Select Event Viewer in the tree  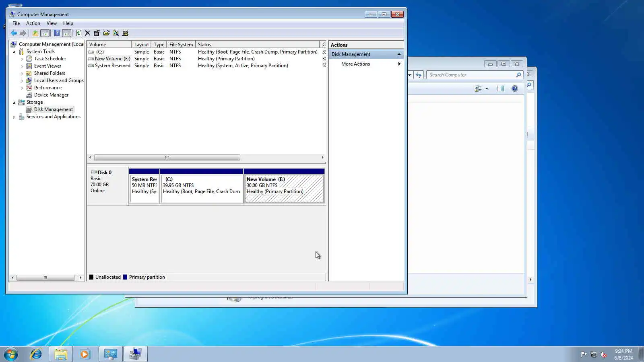pyautogui.click(x=47, y=66)
